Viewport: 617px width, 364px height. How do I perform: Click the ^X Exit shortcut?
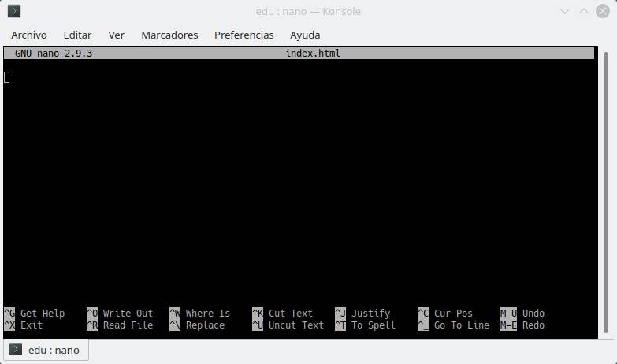click(23, 325)
